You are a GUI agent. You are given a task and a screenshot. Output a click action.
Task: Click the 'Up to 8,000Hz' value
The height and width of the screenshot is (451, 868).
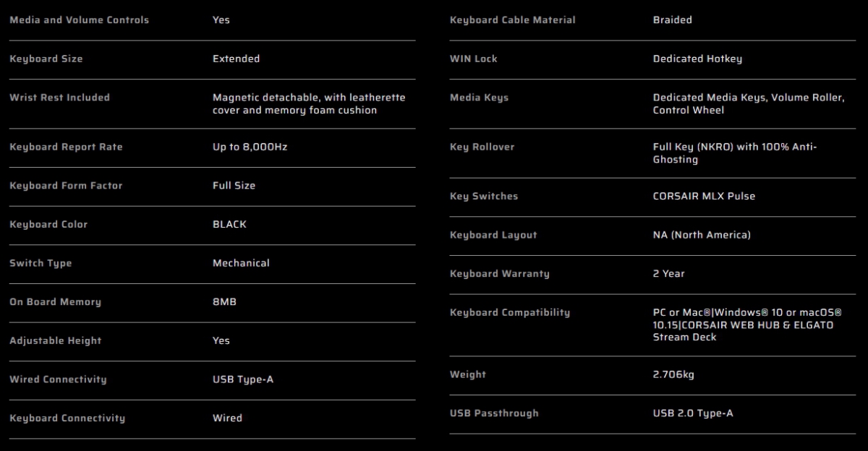coord(250,147)
